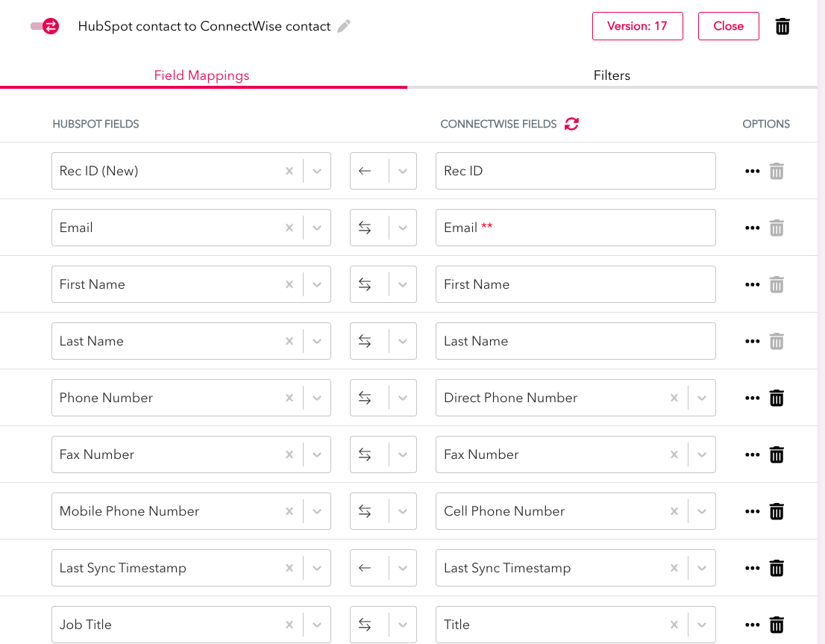Clear the First Name HubSpot field selection

pos(289,284)
